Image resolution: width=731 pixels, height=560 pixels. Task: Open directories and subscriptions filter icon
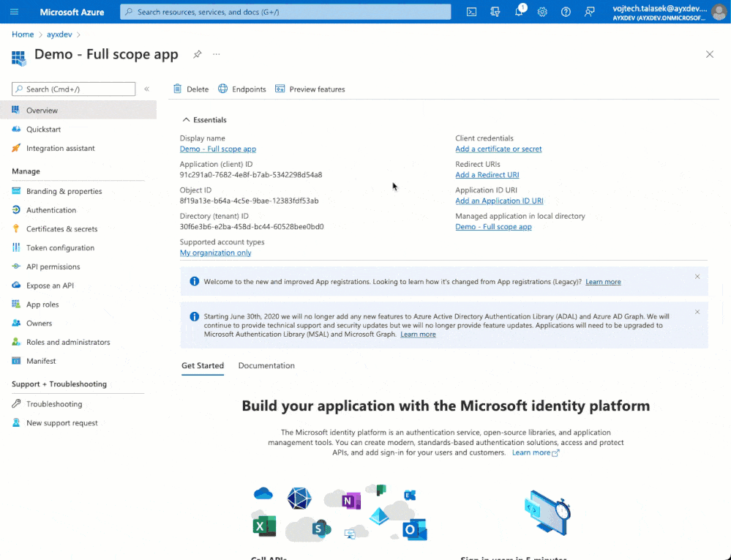[495, 12]
